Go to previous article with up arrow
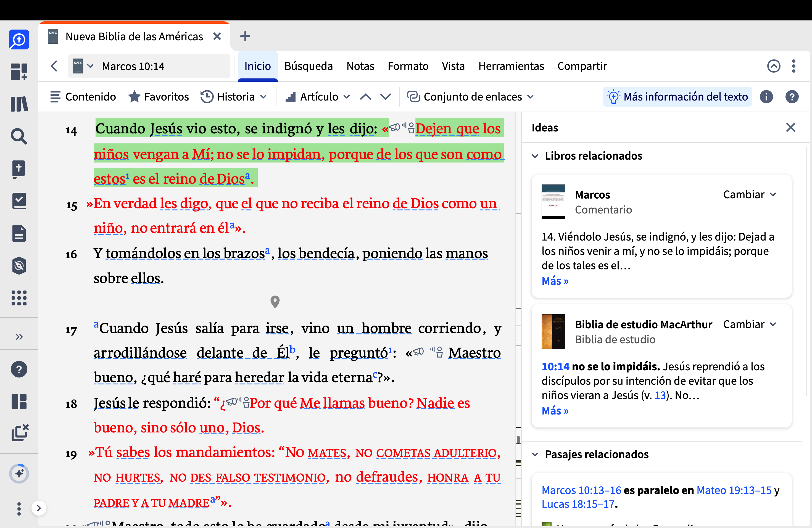The image size is (812, 528). tap(365, 97)
